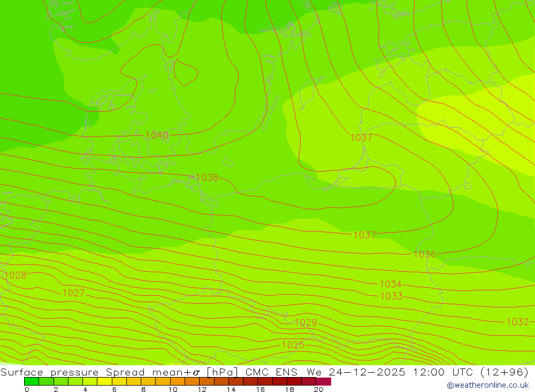Click the 1028 isobar label

pos(16,275)
